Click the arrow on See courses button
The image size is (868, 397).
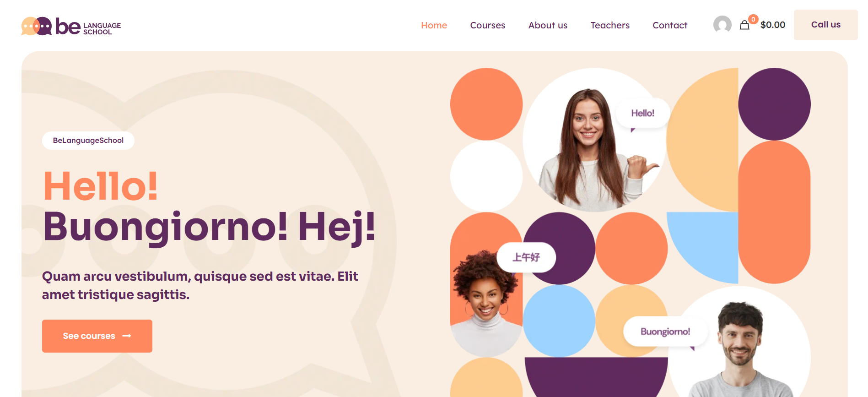(x=127, y=336)
